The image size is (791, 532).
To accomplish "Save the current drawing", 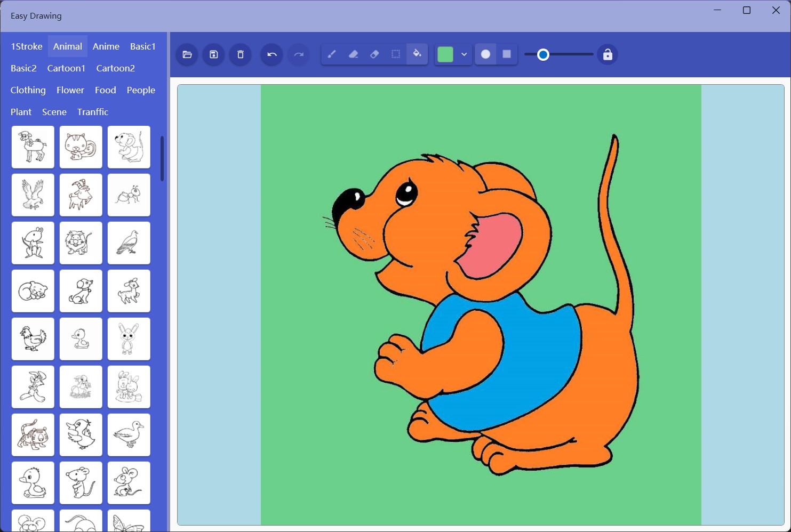I will click(213, 54).
